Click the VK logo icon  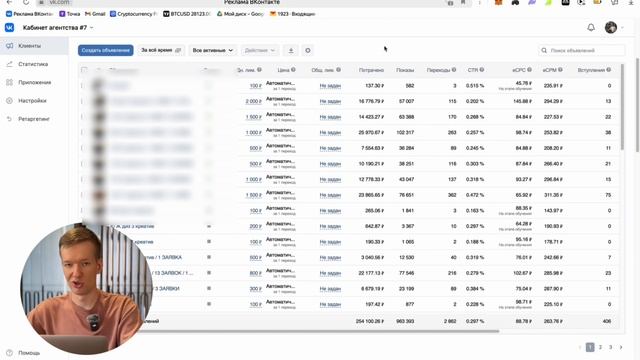pyautogui.click(x=9, y=27)
